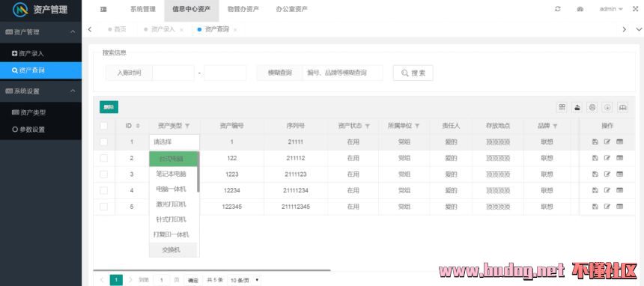Click the save icon for row ID 1
Viewport: 644px width, 286px height.
coord(595,142)
